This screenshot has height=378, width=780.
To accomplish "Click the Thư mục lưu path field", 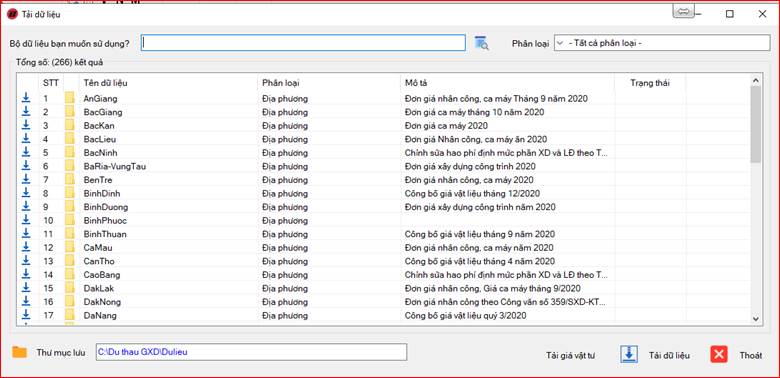I will pyautogui.click(x=251, y=352).
